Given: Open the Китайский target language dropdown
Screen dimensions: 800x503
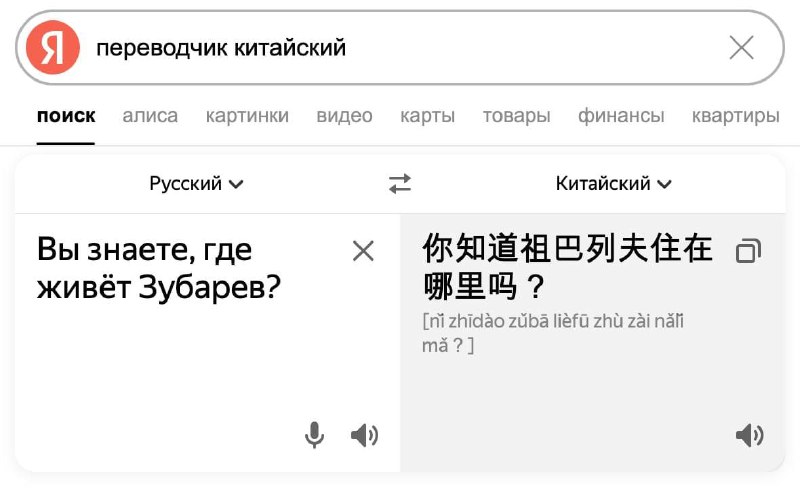Looking at the screenshot, I should (613, 184).
